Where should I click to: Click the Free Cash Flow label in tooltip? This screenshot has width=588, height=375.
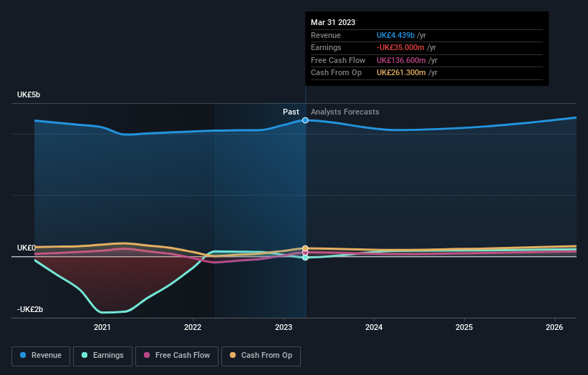(x=338, y=60)
